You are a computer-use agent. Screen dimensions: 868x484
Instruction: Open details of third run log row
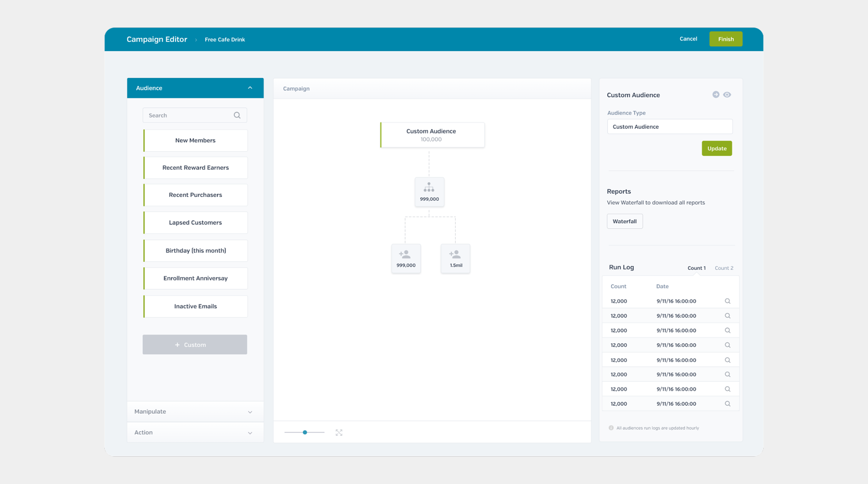(727, 330)
